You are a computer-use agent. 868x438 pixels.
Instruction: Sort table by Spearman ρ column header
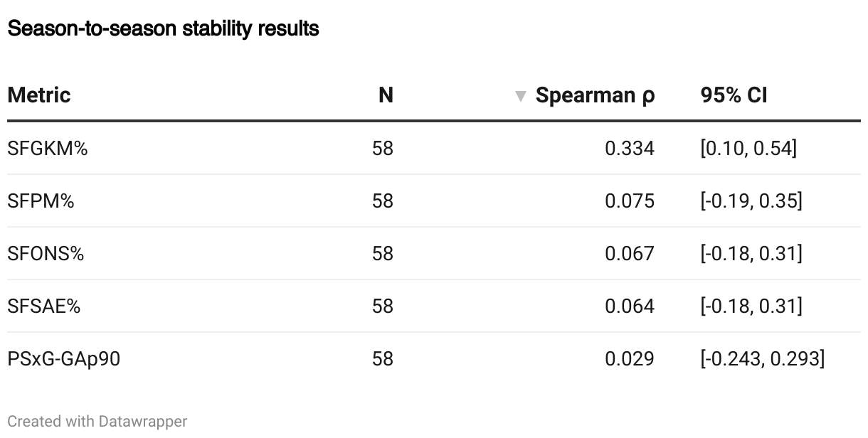coord(595,95)
